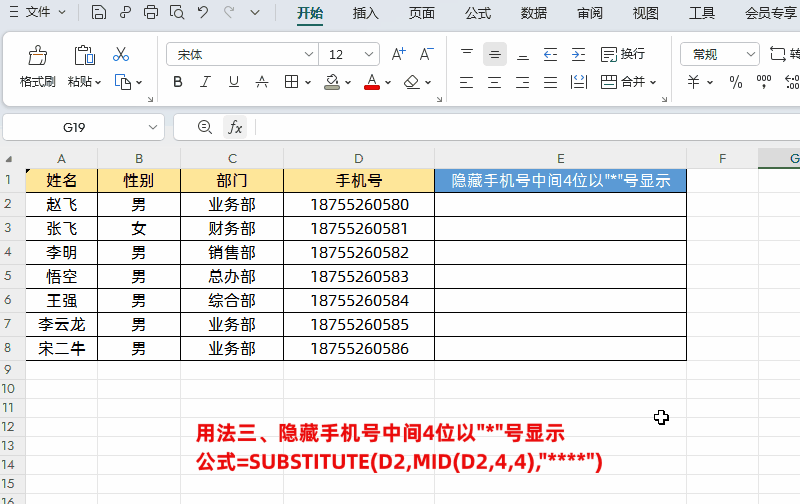Apply the fill color bucket

pos(332,82)
